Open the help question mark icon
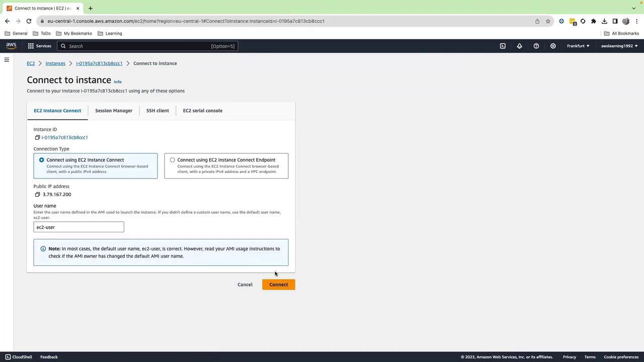Viewport: 644px width, 362px height. (536, 46)
